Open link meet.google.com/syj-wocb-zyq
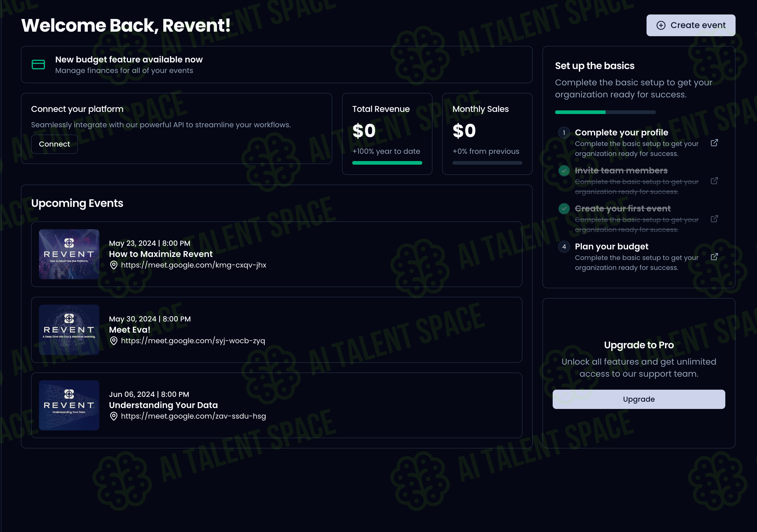 [193, 341]
